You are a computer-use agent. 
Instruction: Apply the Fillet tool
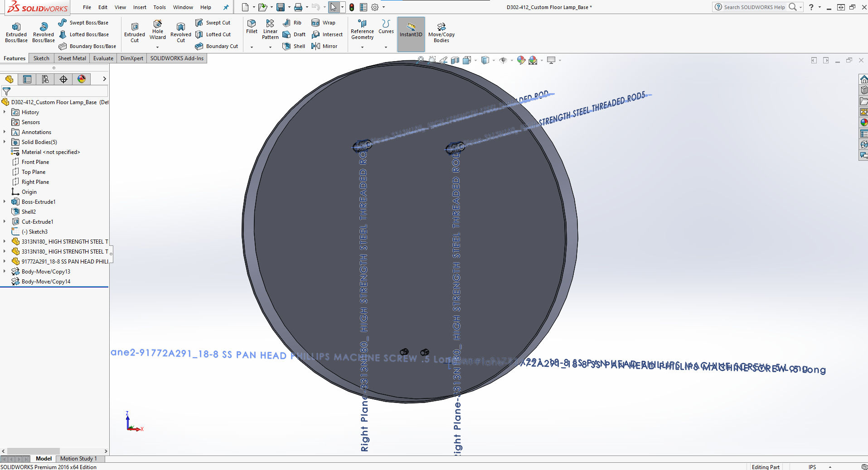click(252, 27)
